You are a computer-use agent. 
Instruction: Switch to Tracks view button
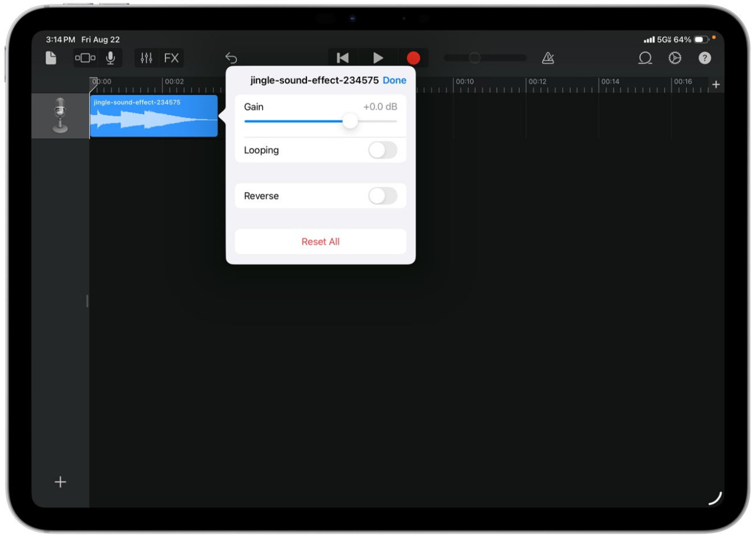(85, 58)
